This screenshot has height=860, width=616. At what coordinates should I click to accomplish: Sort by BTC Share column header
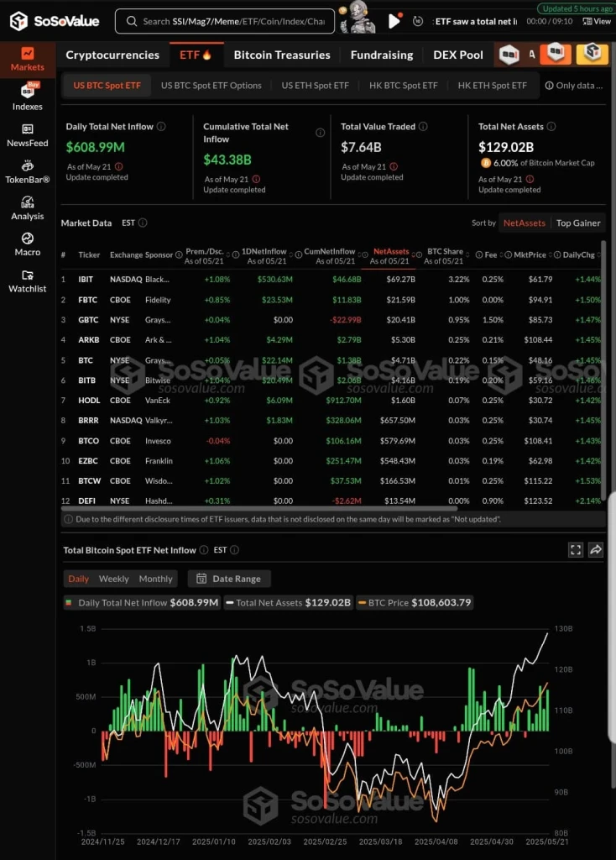click(x=445, y=255)
